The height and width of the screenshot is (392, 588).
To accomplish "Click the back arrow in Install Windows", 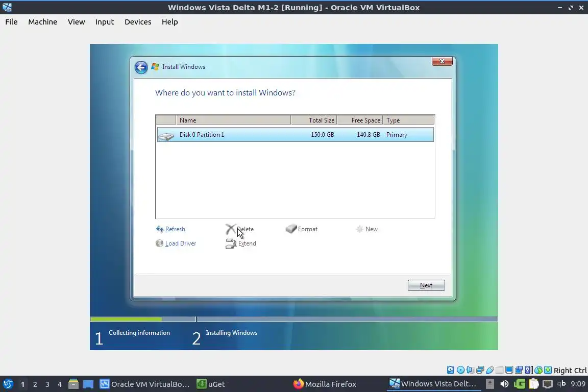I will [141, 67].
